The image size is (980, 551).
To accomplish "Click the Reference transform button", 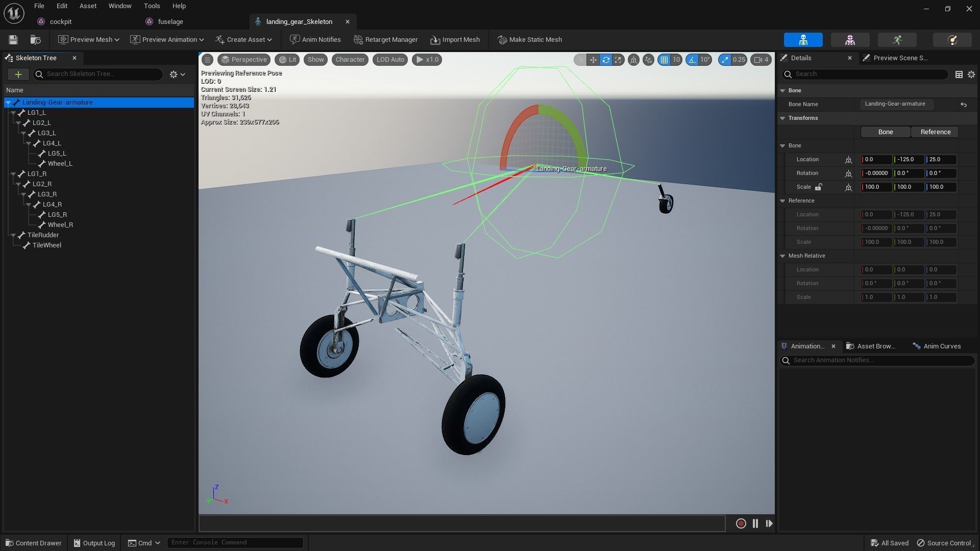I will tap(935, 132).
